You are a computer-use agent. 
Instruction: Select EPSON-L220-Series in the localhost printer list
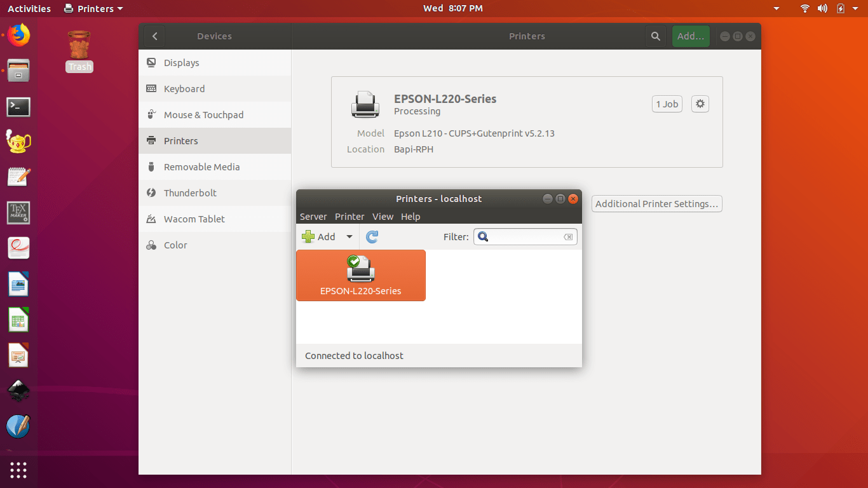pyautogui.click(x=361, y=275)
